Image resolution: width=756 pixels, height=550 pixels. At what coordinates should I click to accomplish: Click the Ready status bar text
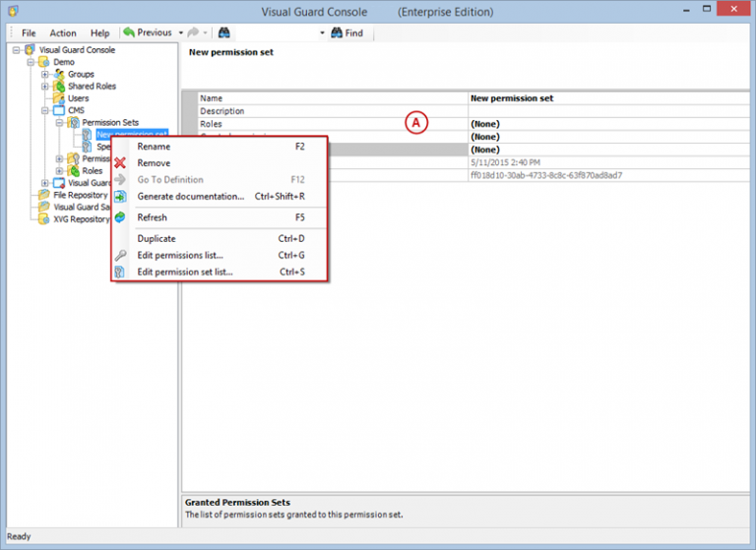pos(19,536)
